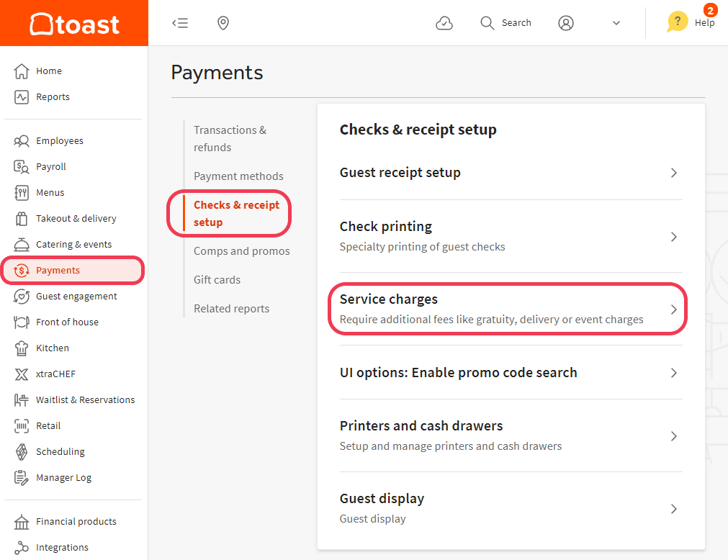The height and width of the screenshot is (560, 728).
Task: Click the Toast logo
Action: click(74, 24)
